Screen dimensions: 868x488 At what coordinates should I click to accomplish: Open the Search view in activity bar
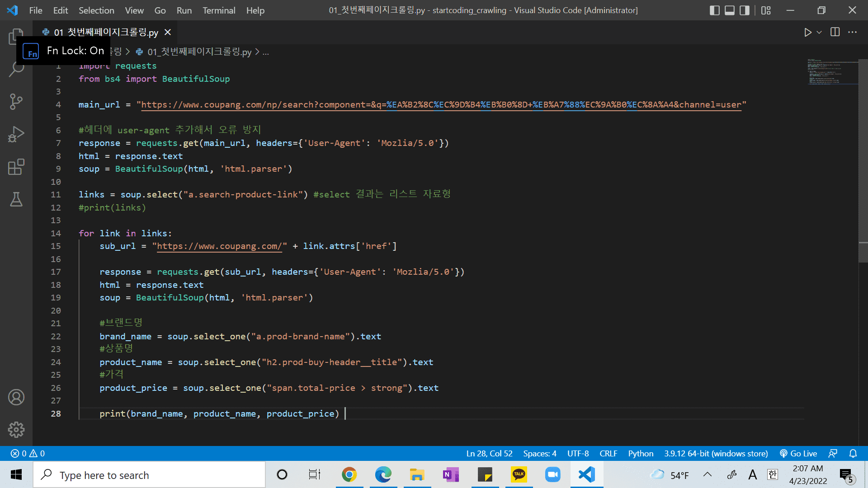click(16, 69)
